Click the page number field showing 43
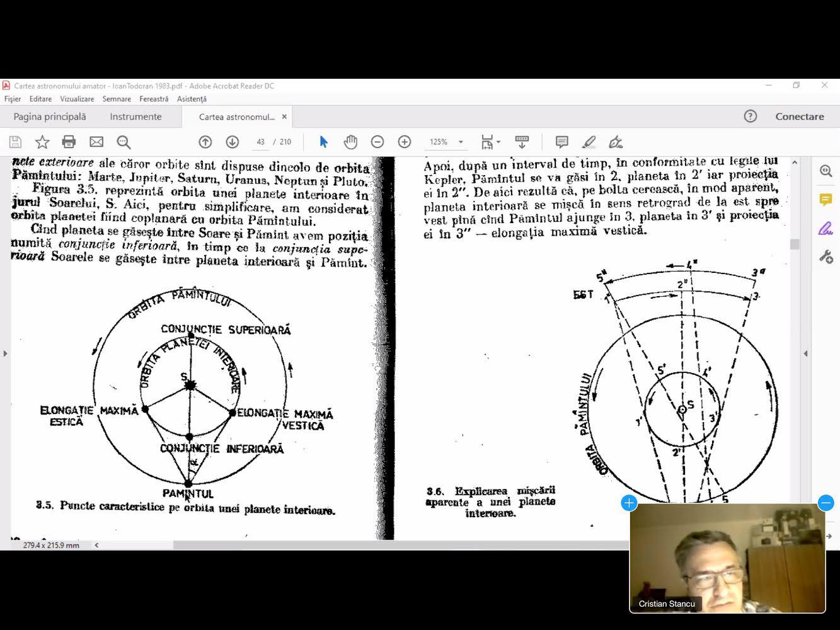The width and height of the screenshot is (840, 630). click(260, 142)
